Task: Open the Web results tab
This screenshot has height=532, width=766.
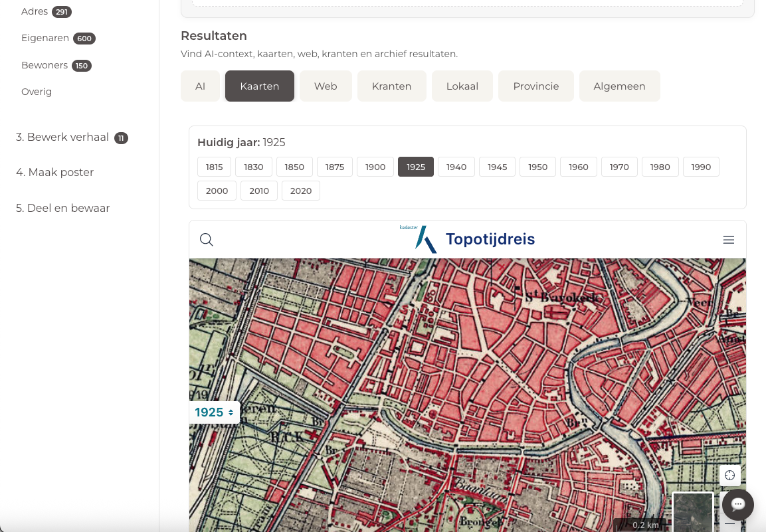Action: 326,86
